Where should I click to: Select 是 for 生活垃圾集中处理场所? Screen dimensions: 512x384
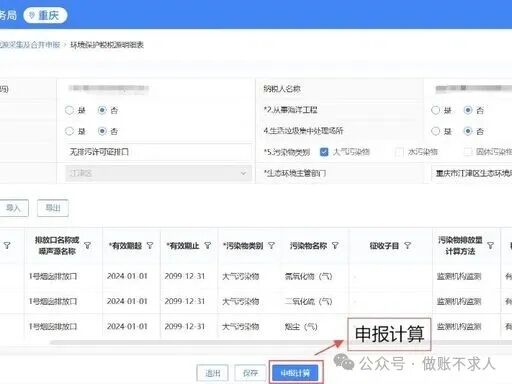(x=436, y=131)
